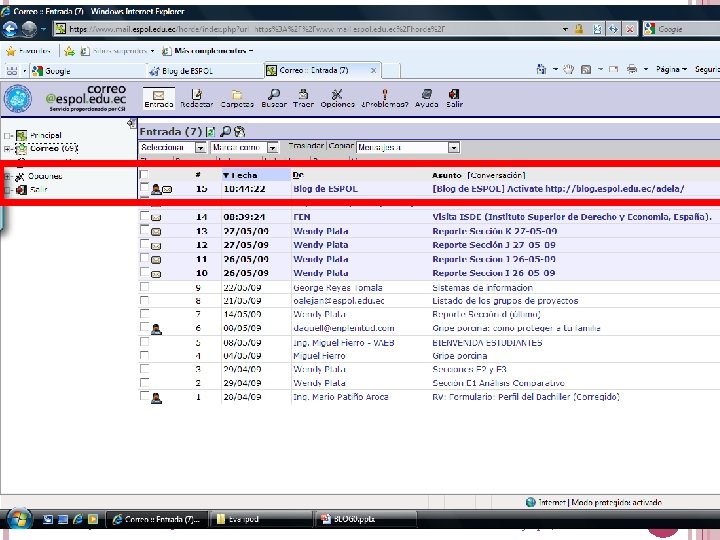Click Internet Explorer forward arrow button
The width and height of the screenshot is (720, 540).
[x=30, y=29]
